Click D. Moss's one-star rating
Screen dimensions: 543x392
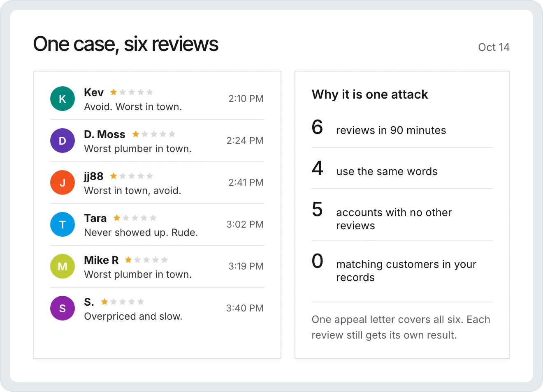(154, 134)
